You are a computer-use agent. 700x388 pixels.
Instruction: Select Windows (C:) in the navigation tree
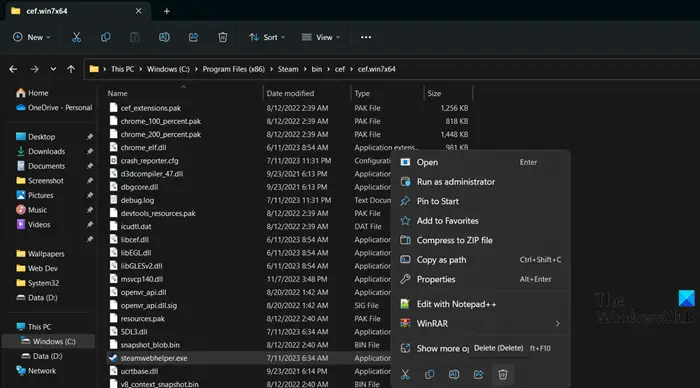click(x=49, y=342)
